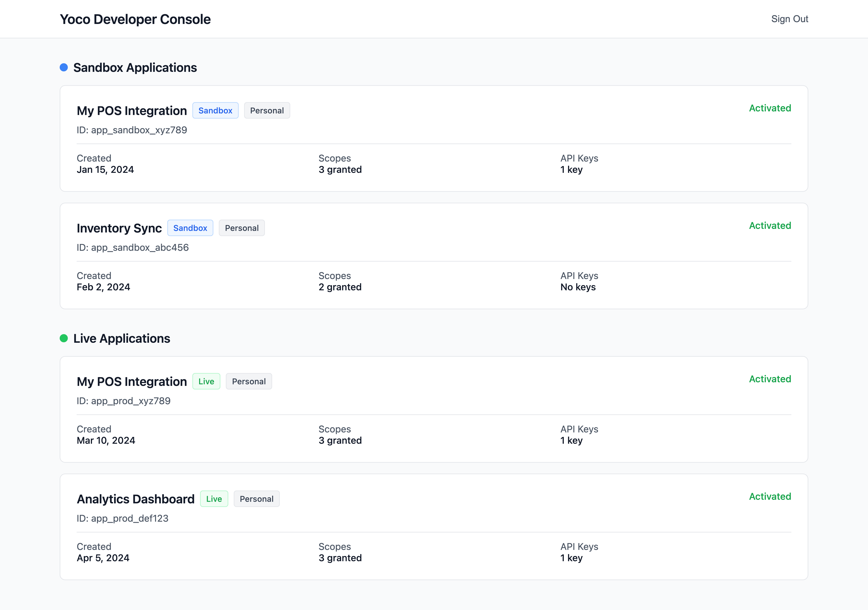Click the Mar 10, 2024 created date
This screenshot has height=610, width=868.
pos(106,441)
